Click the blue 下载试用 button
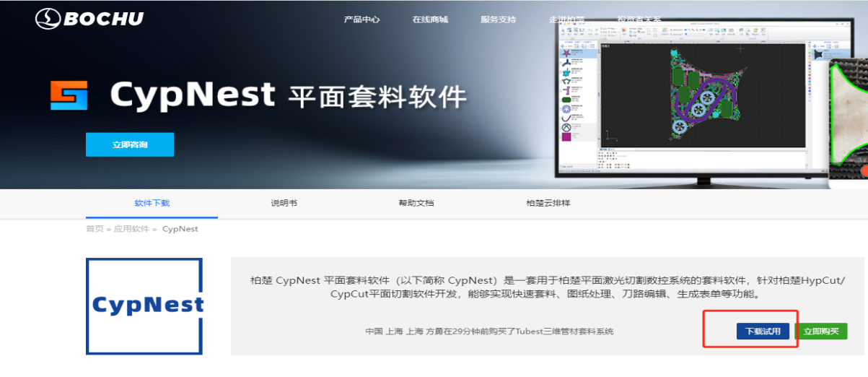Image resolution: width=868 pixels, height=377 pixels. [x=763, y=331]
